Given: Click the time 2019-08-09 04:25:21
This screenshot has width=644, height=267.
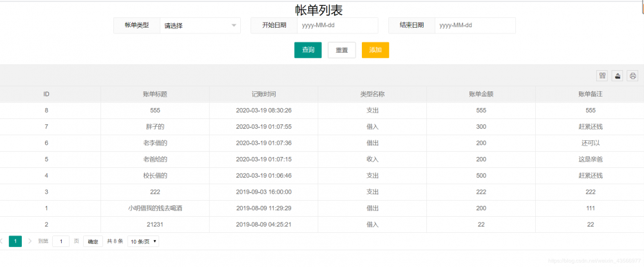Looking at the screenshot, I should pyautogui.click(x=263, y=225).
